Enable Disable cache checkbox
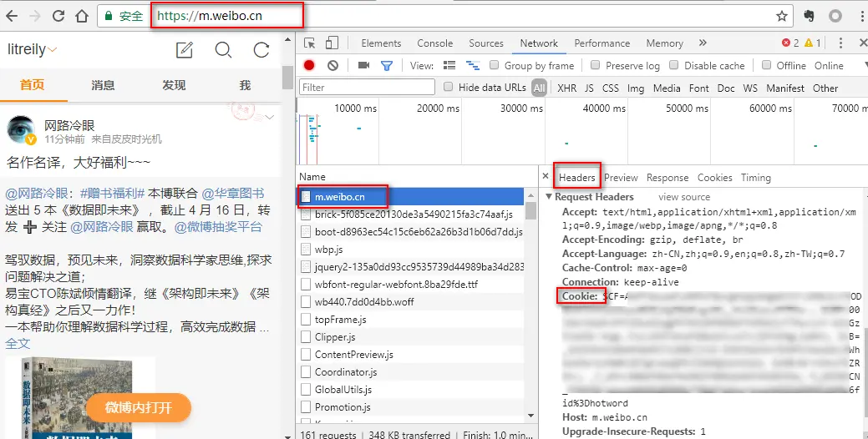The width and height of the screenshot is (868, 439). (x=673, y=65)
